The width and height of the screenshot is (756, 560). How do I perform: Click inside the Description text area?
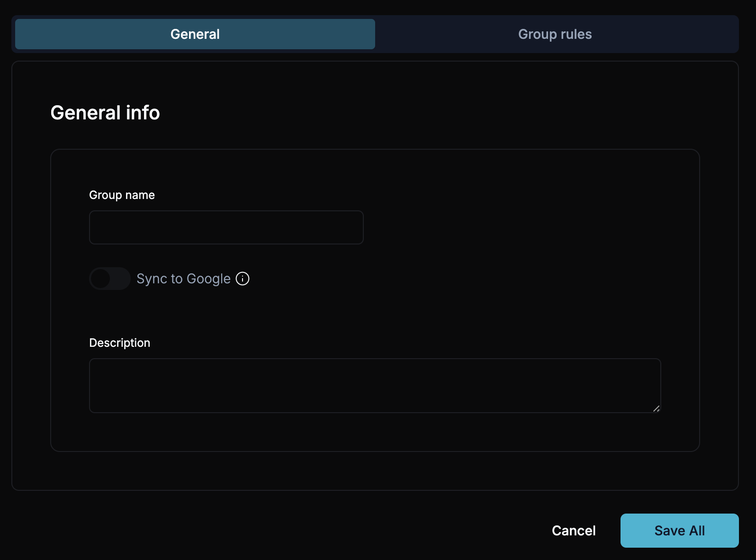tap(375, 386)
